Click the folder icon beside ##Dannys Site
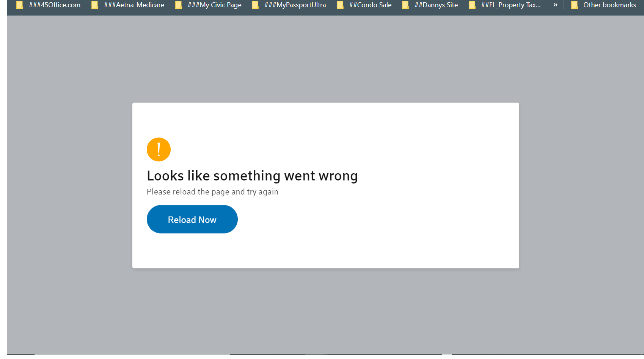644x359 pixels. click(x=405, y=5)
